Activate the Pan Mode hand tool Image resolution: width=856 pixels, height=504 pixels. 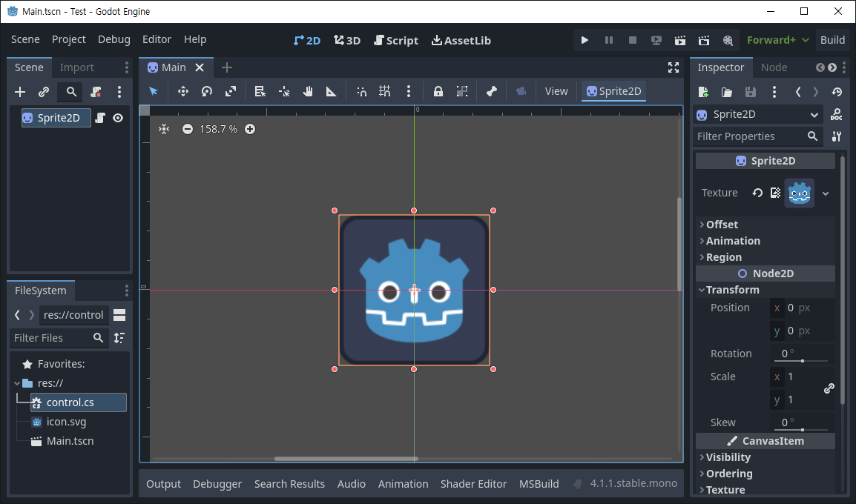(x=308, y=91)
